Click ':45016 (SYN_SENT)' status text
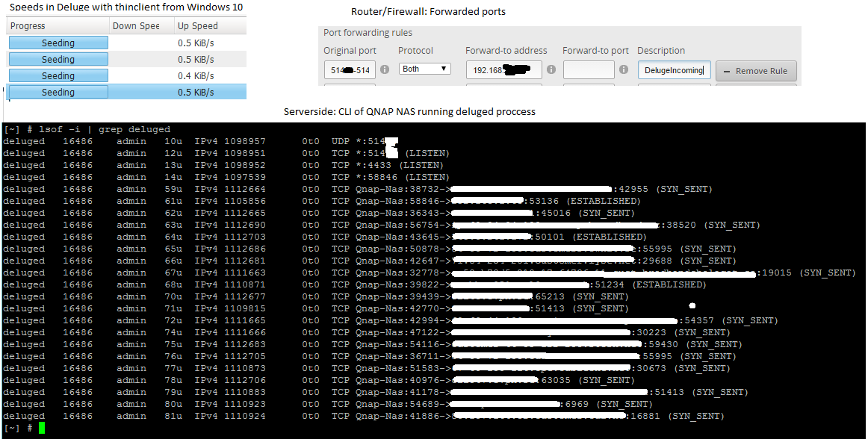 click(583, 213)
